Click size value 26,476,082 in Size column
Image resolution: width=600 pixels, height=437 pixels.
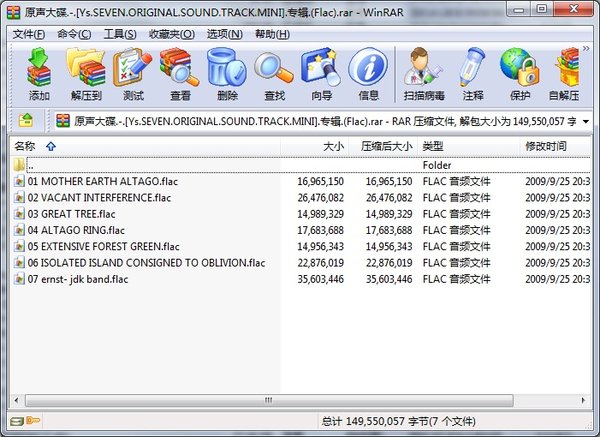(321, 197)
